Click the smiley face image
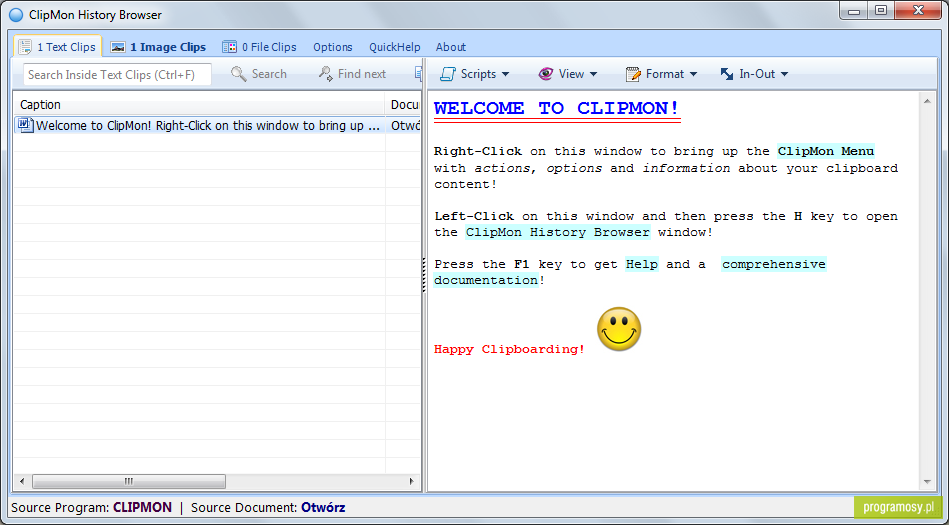The width and height of the screenshot is (949, 525). pyautogui.click(x=619, y=329)
